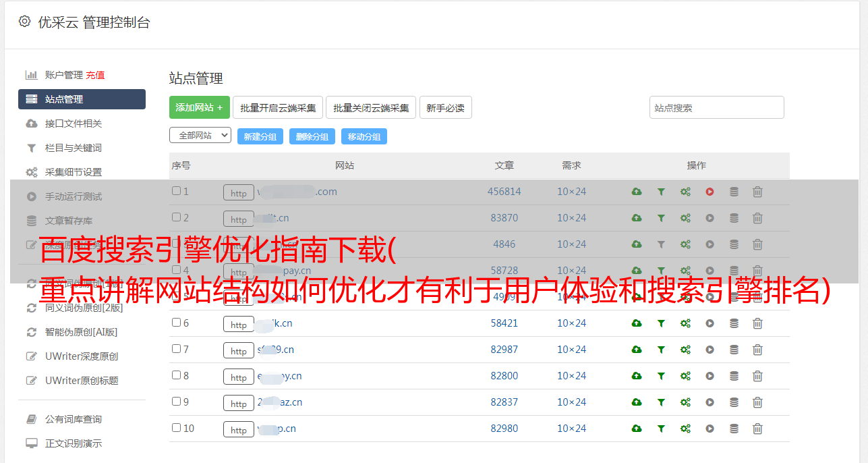Image resolution: width=868 pixels, height=463 pixels.
Task: Open the database icon in row 8
Action: pos(734,376)
